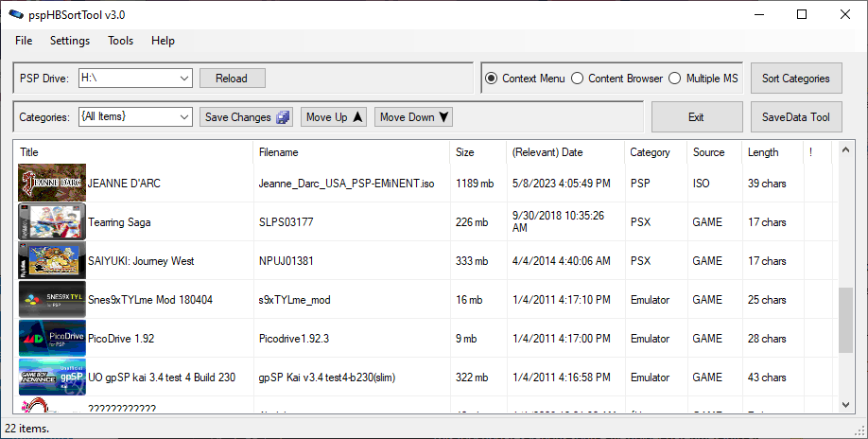Image resolution: width=868 pixels, height=439 pixels.
Task: Click the Move Up arrow icon
Action: [358, 117]
